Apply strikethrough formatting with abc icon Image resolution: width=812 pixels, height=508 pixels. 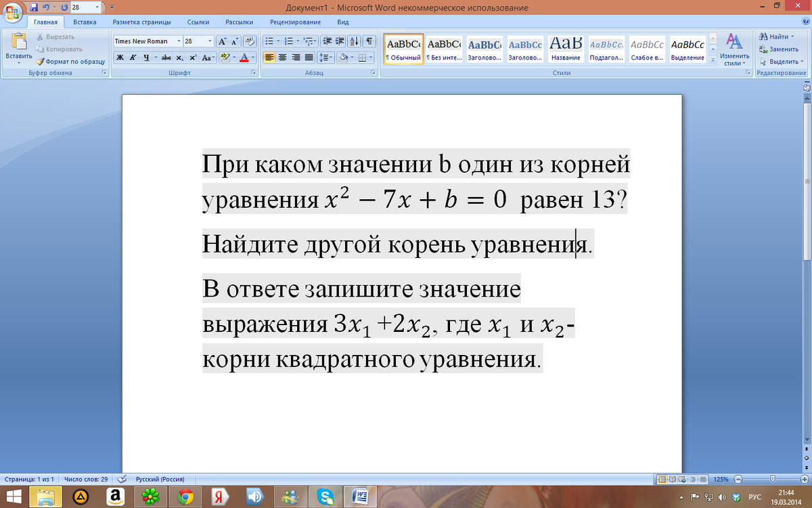pyautogui.click(x=166, y=58)
